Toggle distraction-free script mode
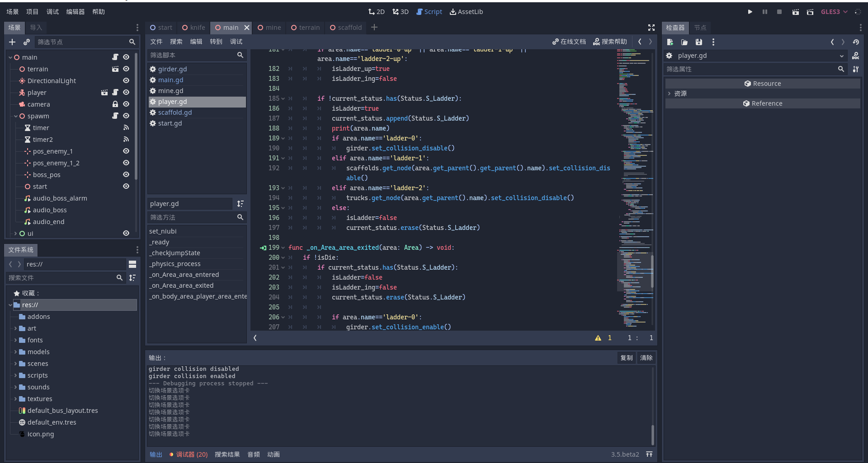868x463 pixels. 651,28
